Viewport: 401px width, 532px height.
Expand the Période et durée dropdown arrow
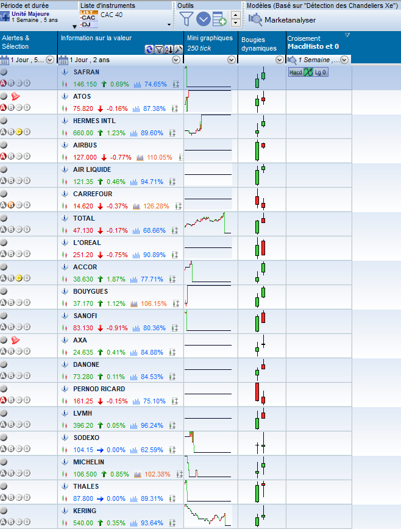pos(74,27)
